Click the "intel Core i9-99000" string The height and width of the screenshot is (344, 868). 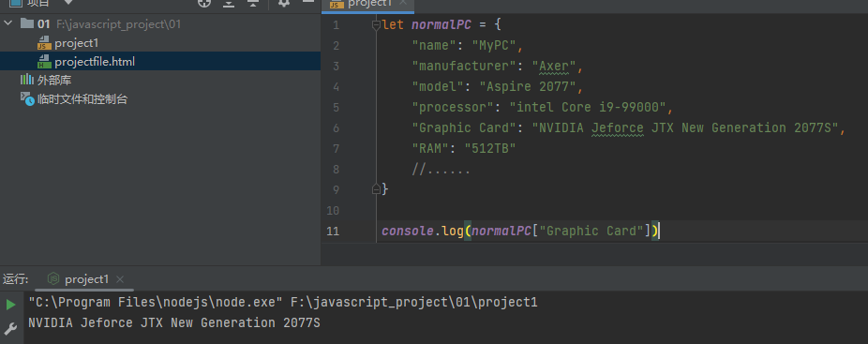pyautogui.click(x=588, y=108)
